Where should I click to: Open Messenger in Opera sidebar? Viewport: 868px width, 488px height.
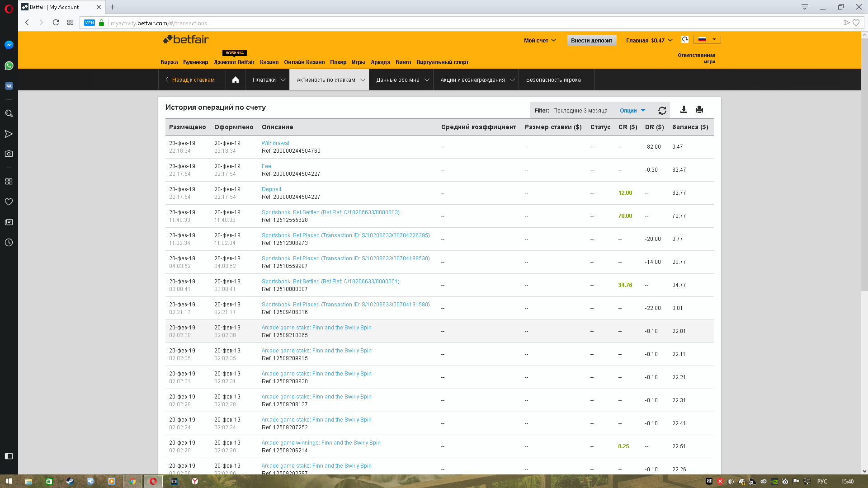[x=9, y=45]
